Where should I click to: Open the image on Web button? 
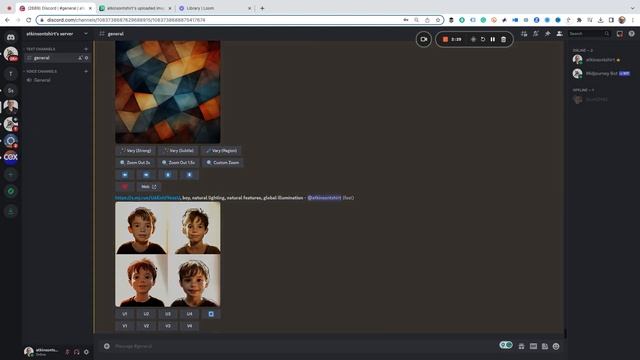click(x=149, y=187)
